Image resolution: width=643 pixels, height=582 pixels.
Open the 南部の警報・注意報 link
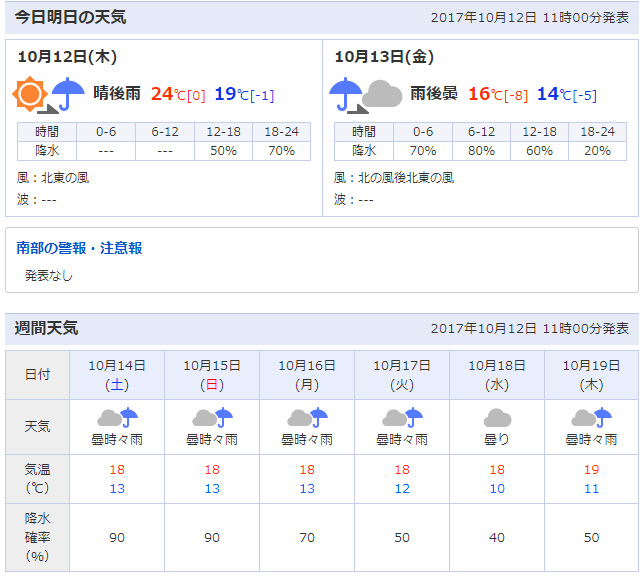[x=80, y=247]
